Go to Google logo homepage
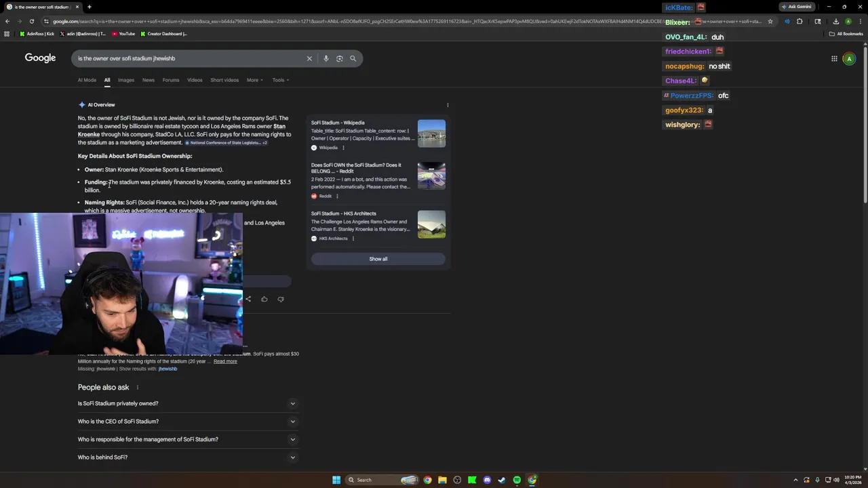Image resolution: width=868 pixels, height=488 pixels. click(41, 58)
